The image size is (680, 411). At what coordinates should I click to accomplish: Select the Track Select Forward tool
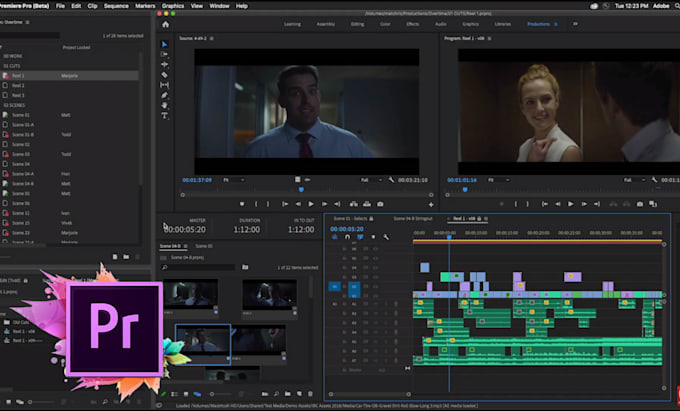coord(164,54)
